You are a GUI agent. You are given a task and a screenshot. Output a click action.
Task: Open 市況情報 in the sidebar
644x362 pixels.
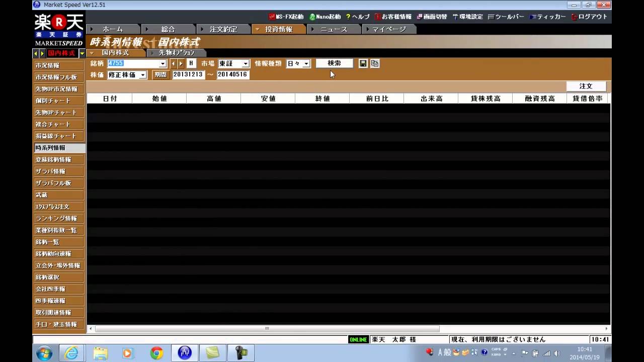59,65
